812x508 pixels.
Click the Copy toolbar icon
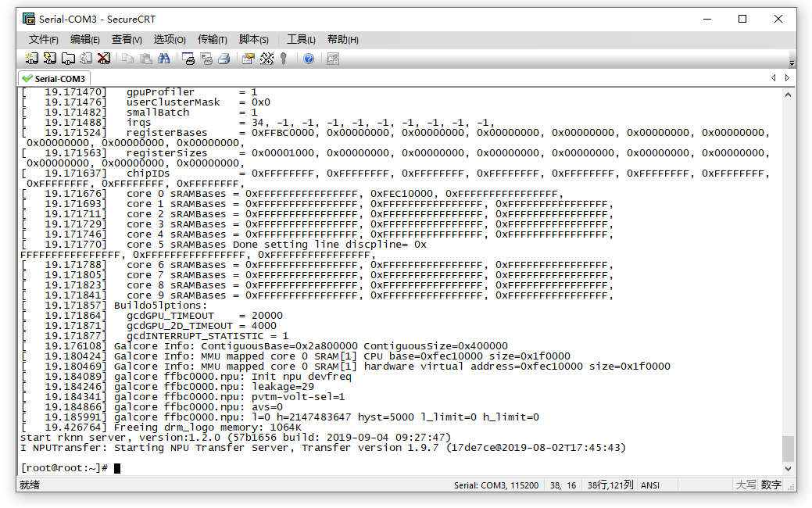(127, 59)
